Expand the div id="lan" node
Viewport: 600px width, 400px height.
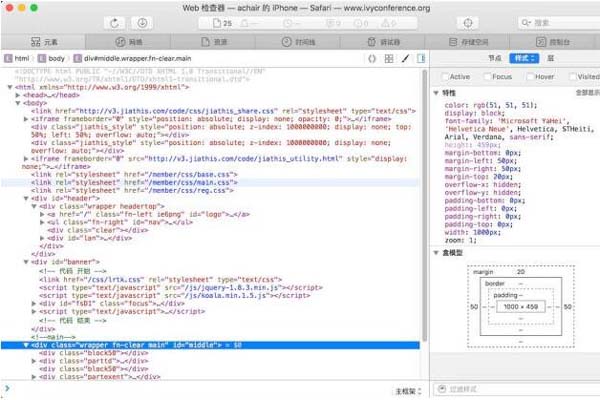point(42,238)
